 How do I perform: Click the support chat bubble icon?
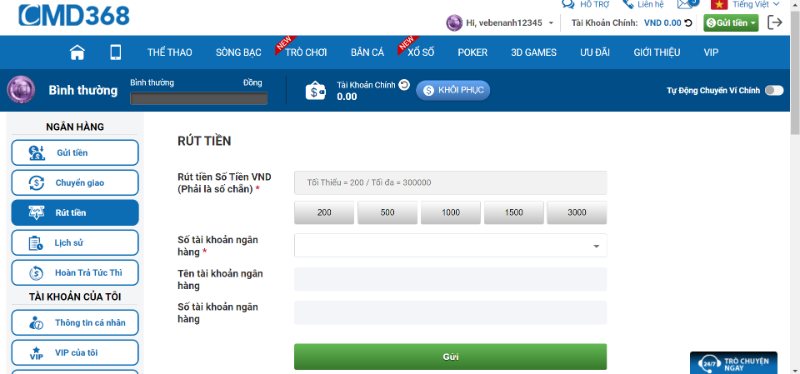(568, 4)
